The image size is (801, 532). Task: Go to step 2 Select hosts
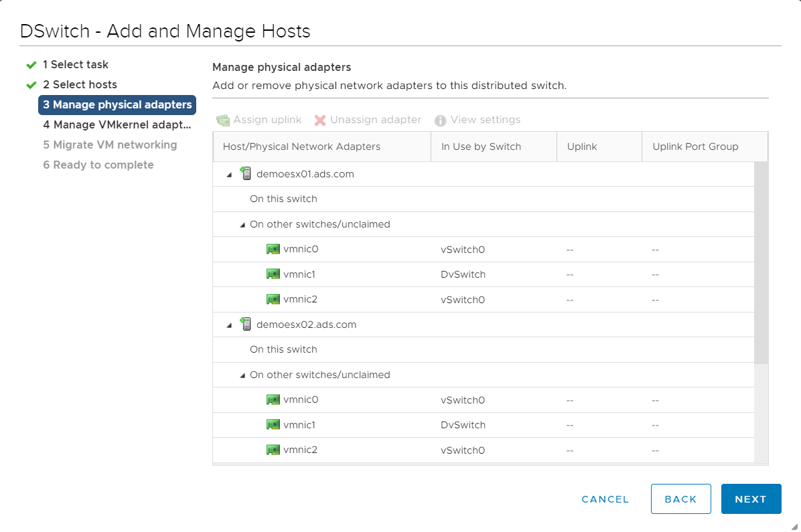(80, 84)
